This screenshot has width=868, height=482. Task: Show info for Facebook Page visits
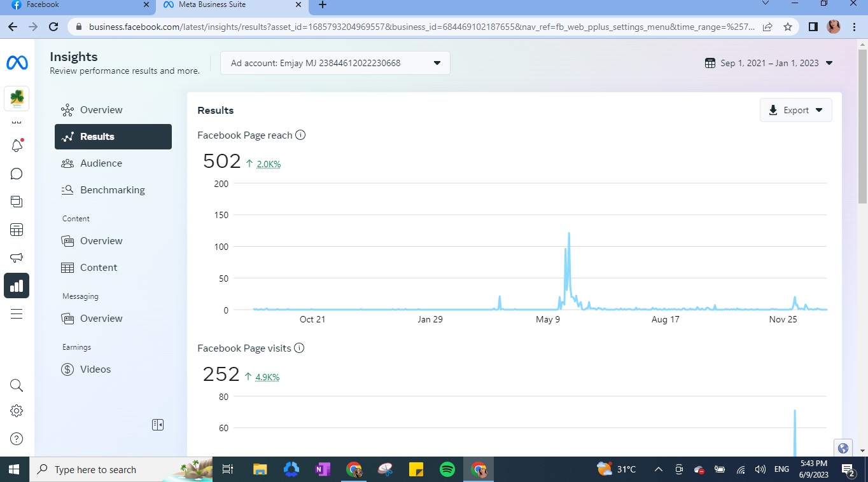click(x=299, y=348)
